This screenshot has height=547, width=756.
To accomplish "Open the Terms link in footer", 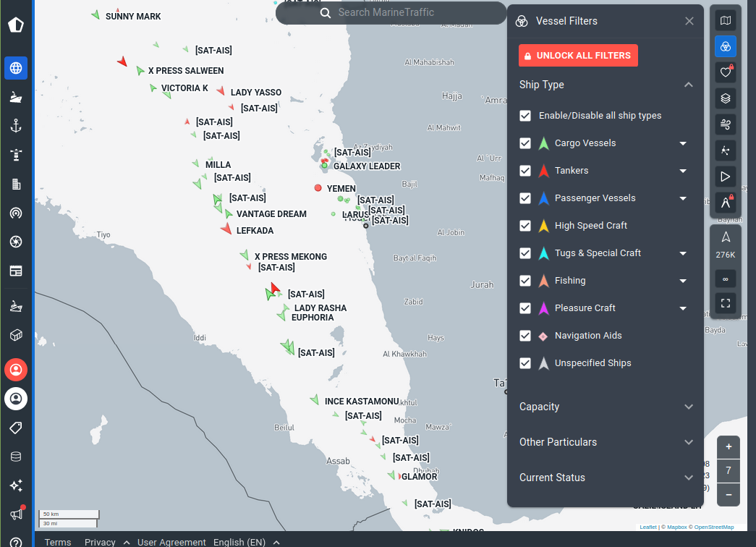I will (x=58, y=542).
